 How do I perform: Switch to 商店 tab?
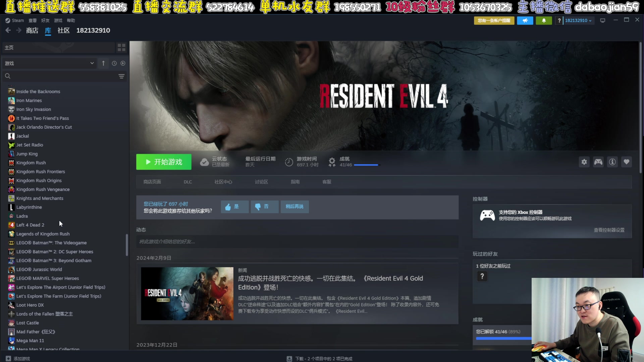[x=32, y=31]
